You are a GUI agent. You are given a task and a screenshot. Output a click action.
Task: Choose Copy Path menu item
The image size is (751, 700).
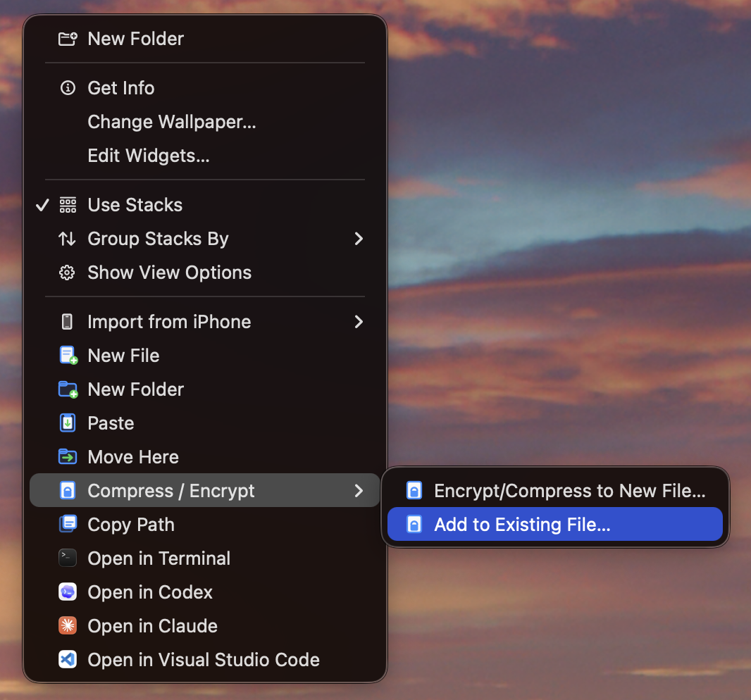(205, 524)
